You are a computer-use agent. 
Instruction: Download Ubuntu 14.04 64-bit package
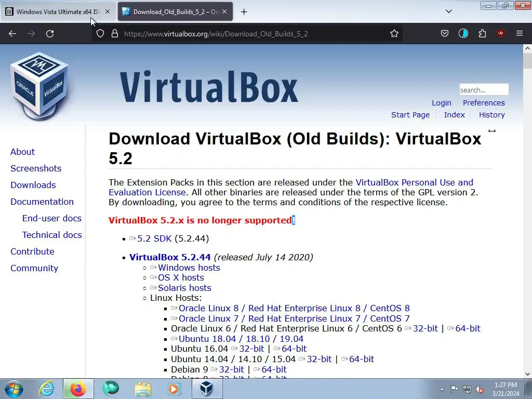point(362,359)
